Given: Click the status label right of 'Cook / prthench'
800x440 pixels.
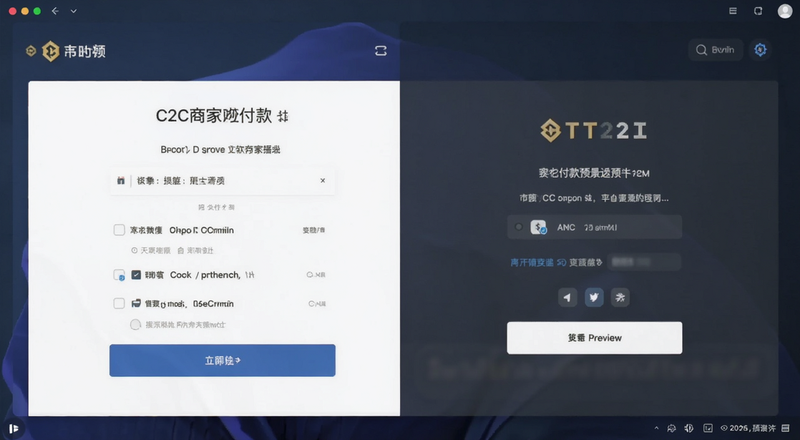Looking at the screenshot, I should point(316,275).
